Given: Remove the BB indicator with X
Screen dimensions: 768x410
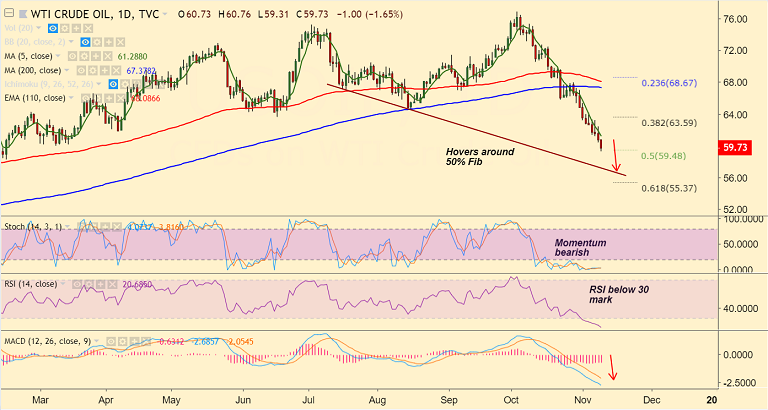Looking at the screenshot, I should (x=120, y=42).
